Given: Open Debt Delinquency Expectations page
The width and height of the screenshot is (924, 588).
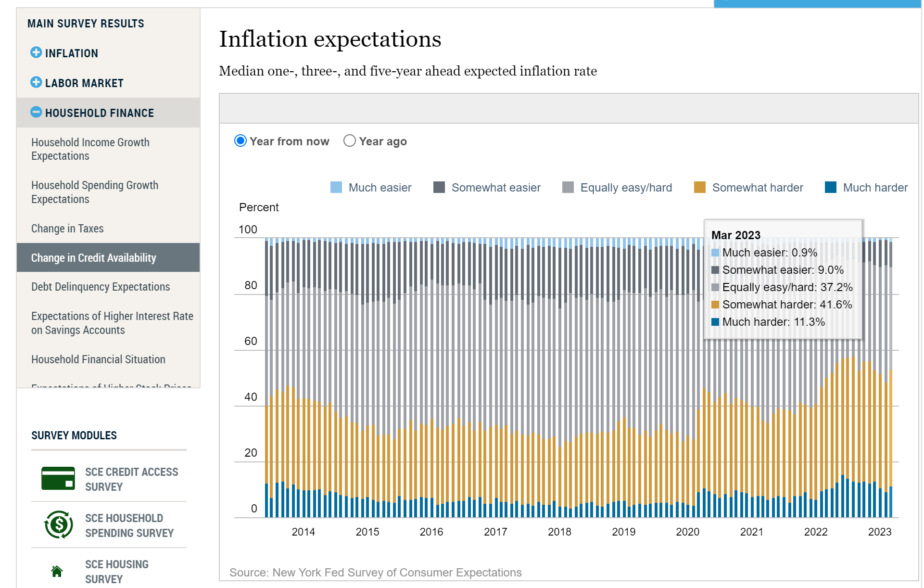Looking at the screenshot, I should tap(101, 287).
